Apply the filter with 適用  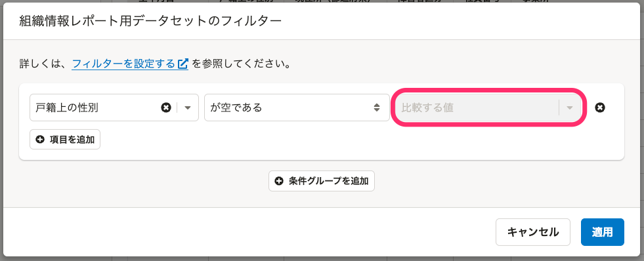603,232
